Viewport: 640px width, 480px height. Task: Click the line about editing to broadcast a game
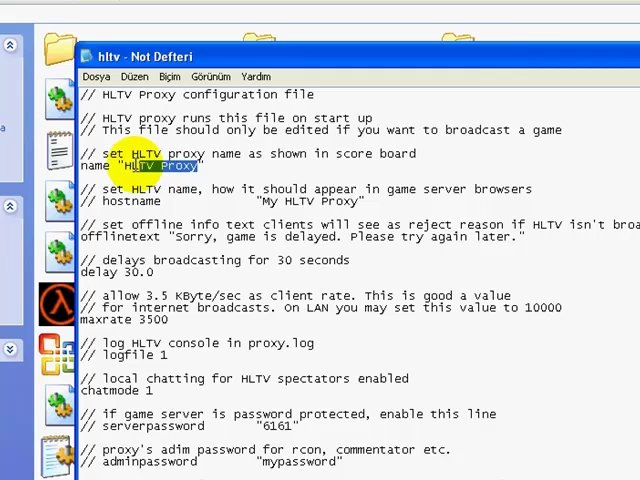click(321, 130)
